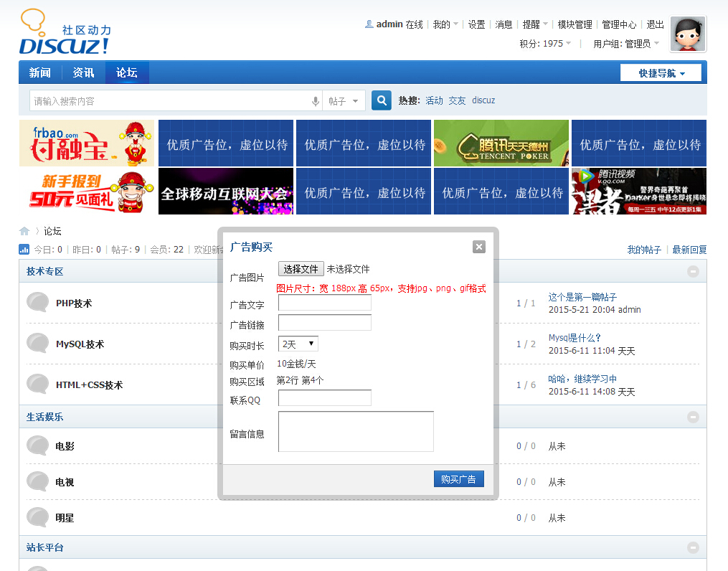Focus the 广告文字 input field
The width and height of the screenshot is (728, 571).
[x=324, y=302]
